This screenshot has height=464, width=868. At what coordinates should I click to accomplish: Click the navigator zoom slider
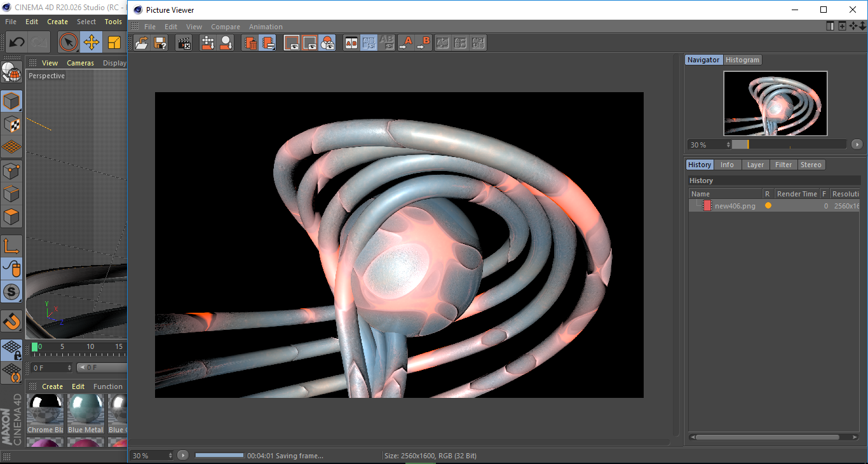789,144
